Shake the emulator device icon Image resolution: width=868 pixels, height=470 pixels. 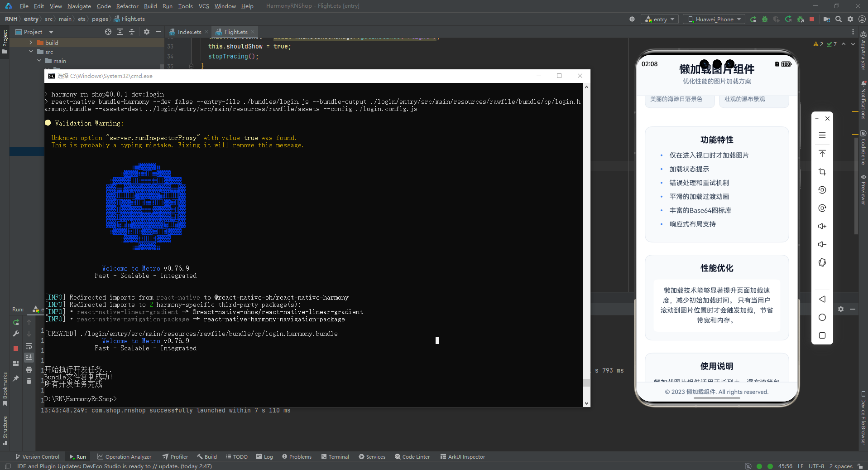(x=822, y=262)
